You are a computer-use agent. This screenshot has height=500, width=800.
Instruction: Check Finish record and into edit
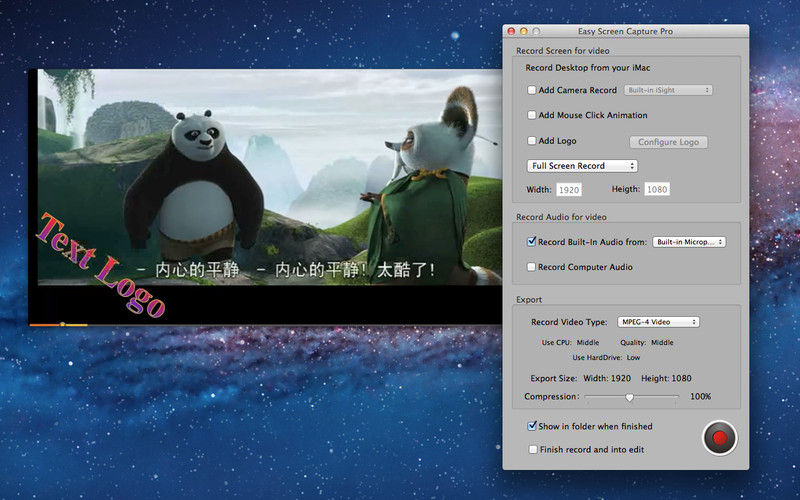[x=533, y=449]
